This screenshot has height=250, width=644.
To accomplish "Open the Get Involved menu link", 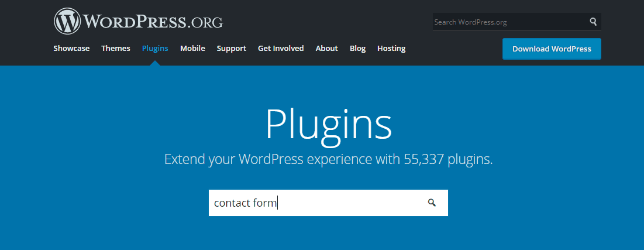I will point(281,49).
